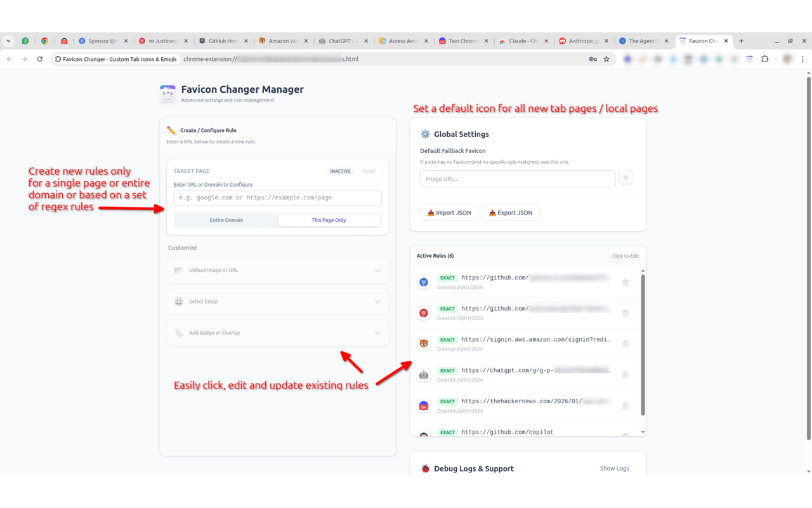Delete the first github.com rule

[x=625, y=282]
